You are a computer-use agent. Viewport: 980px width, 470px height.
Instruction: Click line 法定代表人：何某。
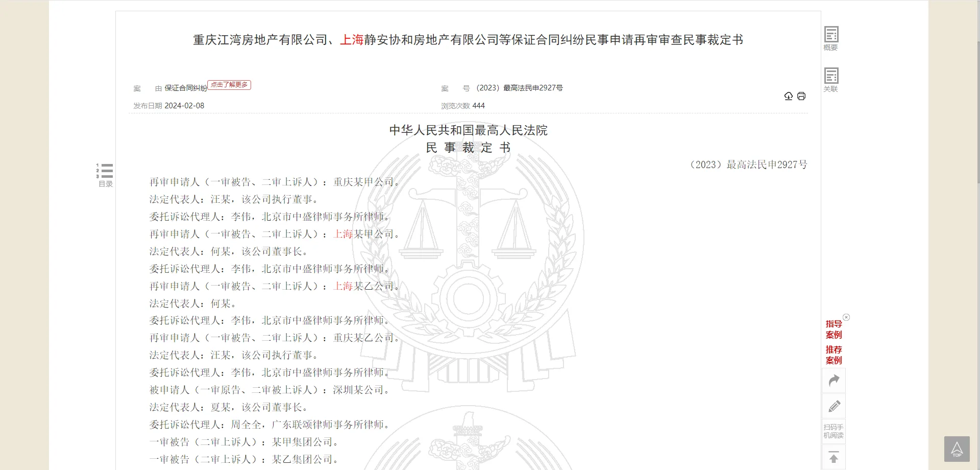click(x=193, y=303)
